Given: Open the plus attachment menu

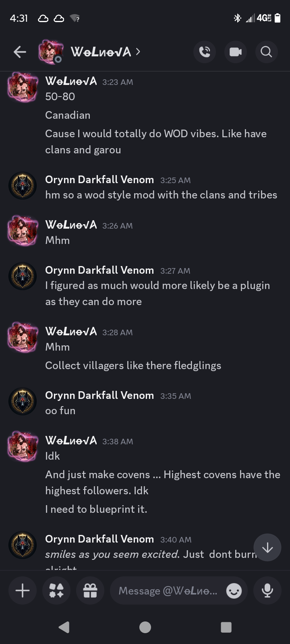Looking at the screenshot, I should [23, 590].
